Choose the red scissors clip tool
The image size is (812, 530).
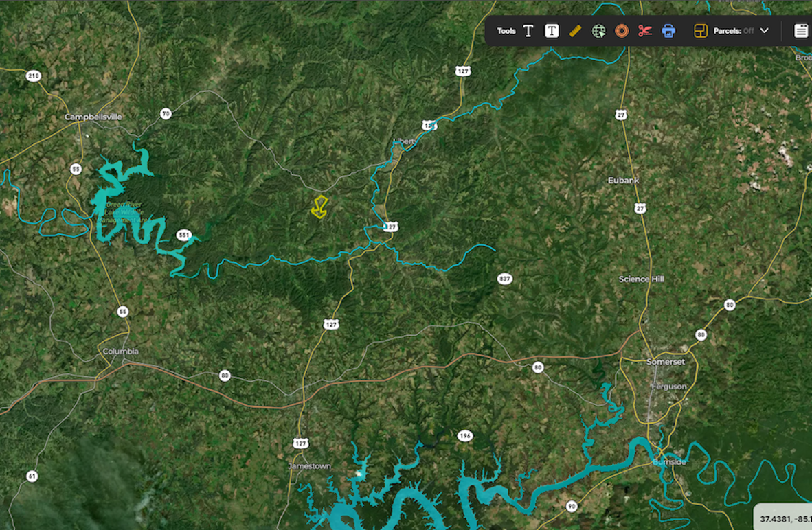(x=645, y=31)
